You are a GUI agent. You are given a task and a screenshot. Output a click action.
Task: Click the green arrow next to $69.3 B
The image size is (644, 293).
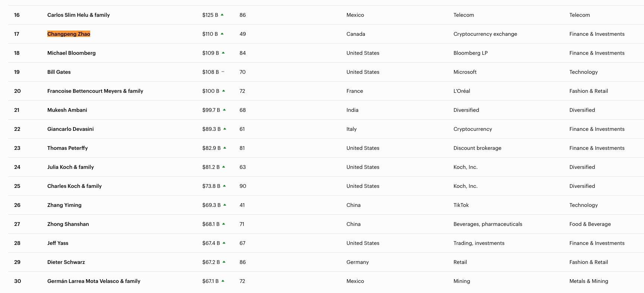(x=225, y=205)
